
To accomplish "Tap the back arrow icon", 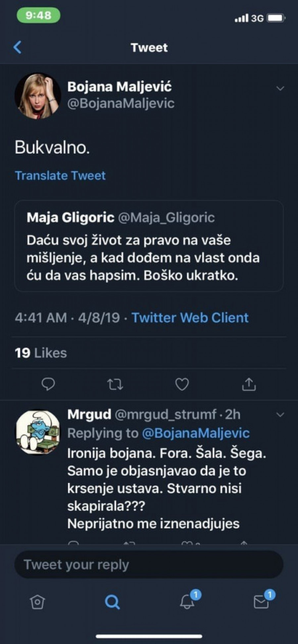I will (x=18, y=47).
